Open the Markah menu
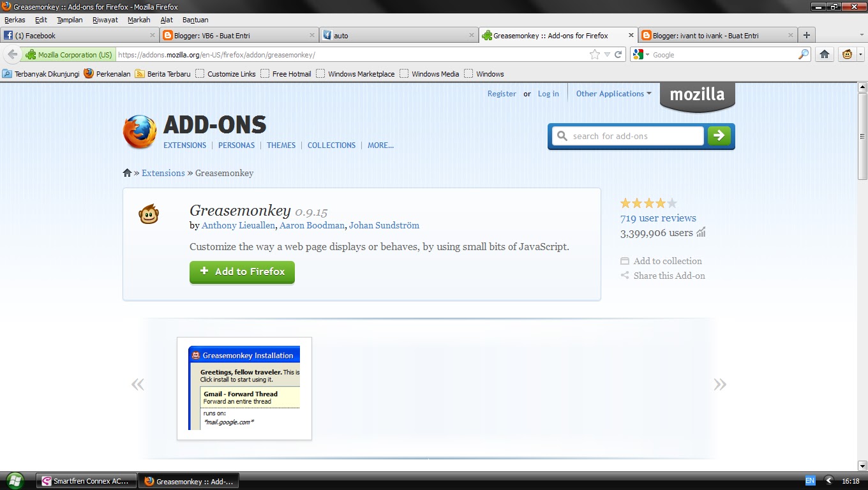The width and height of the screenshot is (868, 490). point(138,20)
